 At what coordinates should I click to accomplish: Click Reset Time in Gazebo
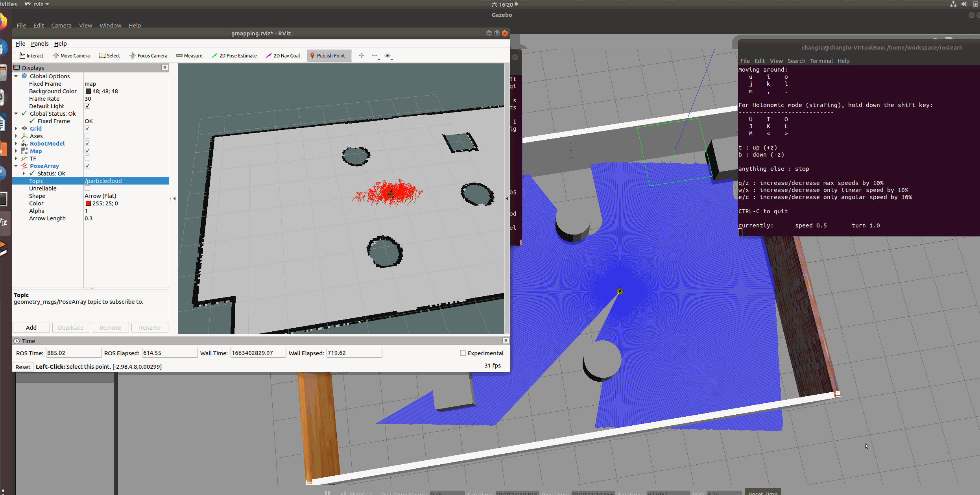tap(763, 493)
